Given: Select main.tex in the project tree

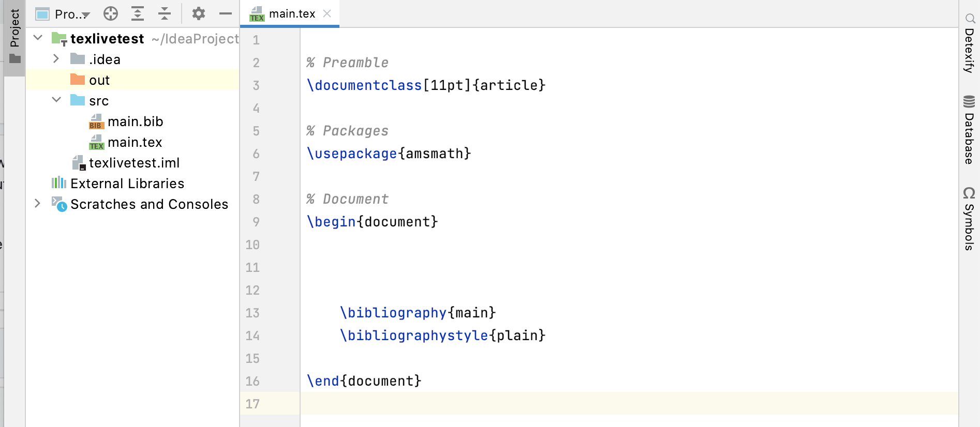Looking at the screenshot, I should (135, 142).
